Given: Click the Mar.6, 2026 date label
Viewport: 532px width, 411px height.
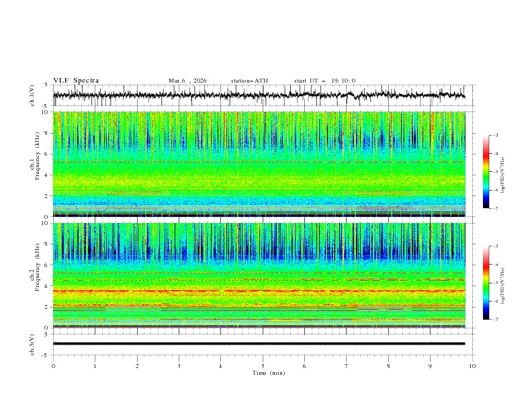Looking at the screenshot, I should tap(187, 81).
